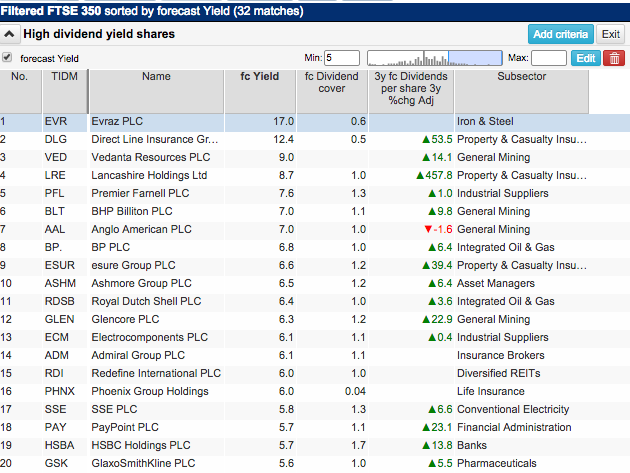
Task: Click Direct Line Insurance Gr... name
Action: [155, 139]
